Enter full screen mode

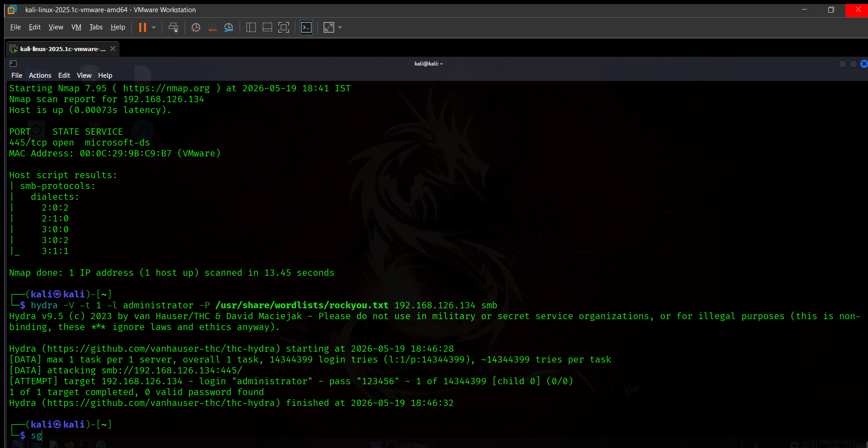pos(283,28)
